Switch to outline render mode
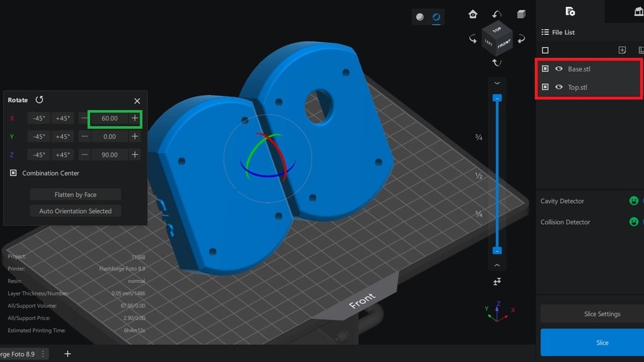The width and height of the screenshot is (644, 362). (436, 17)
